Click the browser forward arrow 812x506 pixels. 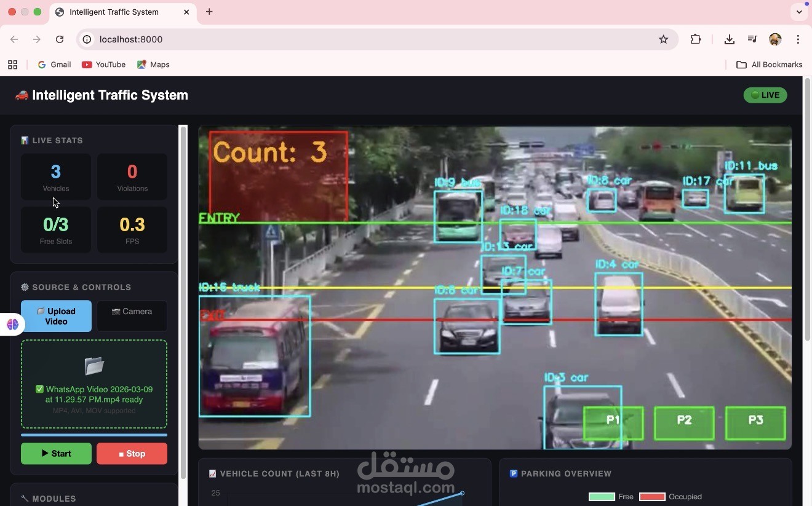(x=37, y=39)
